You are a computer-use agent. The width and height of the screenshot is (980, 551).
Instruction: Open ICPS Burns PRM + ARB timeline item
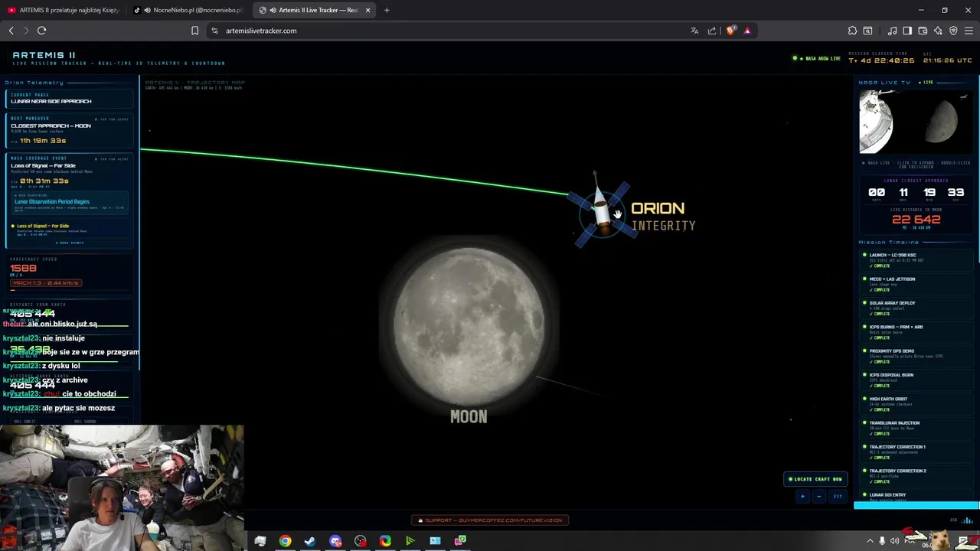pyautogui.click(x=916, y=332)
